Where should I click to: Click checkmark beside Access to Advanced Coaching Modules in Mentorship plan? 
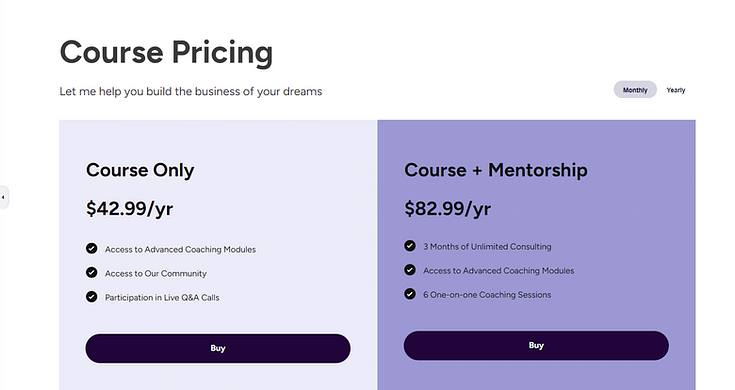tap(410, 270)
